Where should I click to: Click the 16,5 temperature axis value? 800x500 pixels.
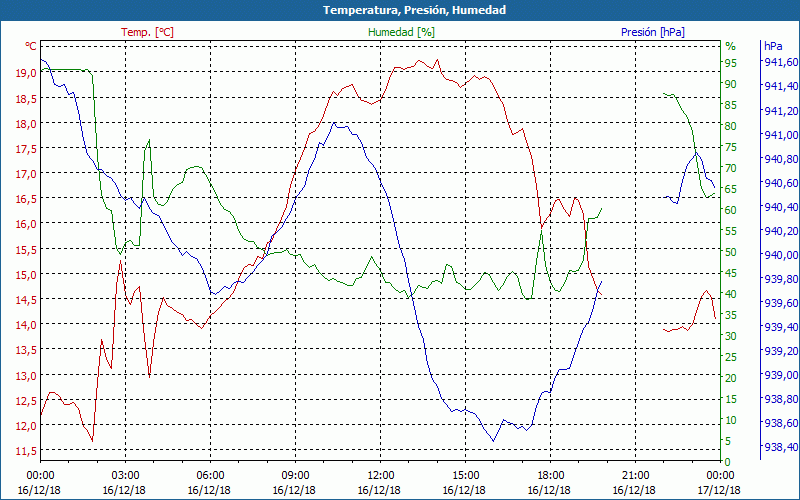27,199
